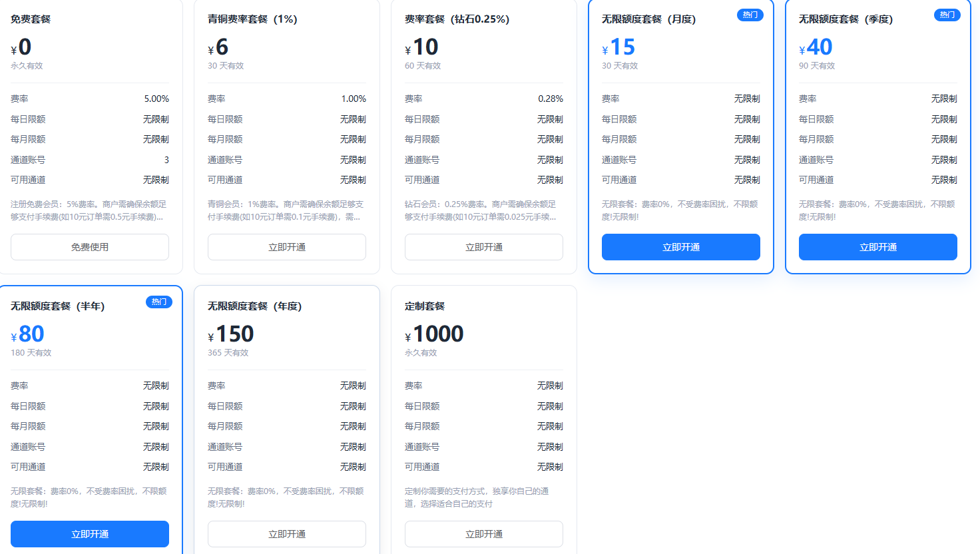Viewport: 980px width, 554px height.
Task: Click 立即开通 on the 季度 unlimited plan
Action: click(878, 247)
